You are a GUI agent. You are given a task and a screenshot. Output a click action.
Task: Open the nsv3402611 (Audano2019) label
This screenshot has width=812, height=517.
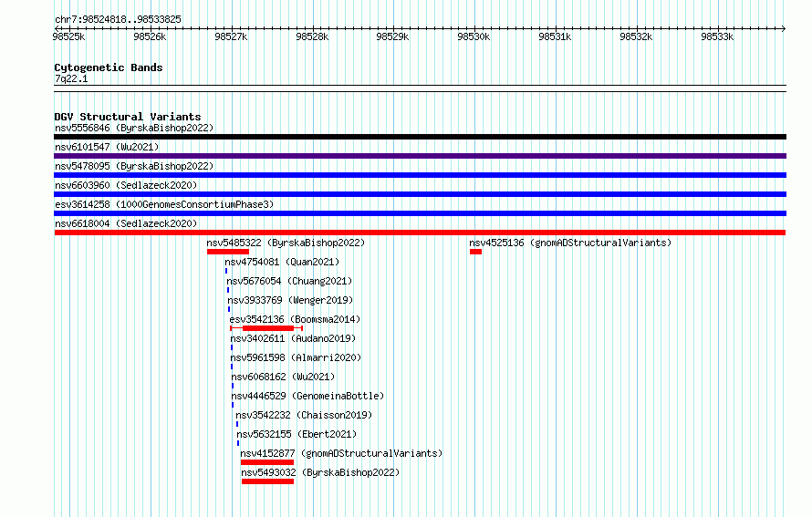(x=293, y=338)
